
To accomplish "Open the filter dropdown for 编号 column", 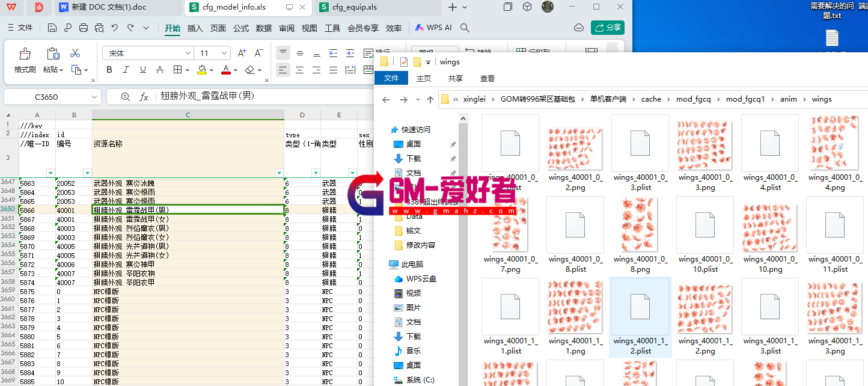I will click(87, 173).
